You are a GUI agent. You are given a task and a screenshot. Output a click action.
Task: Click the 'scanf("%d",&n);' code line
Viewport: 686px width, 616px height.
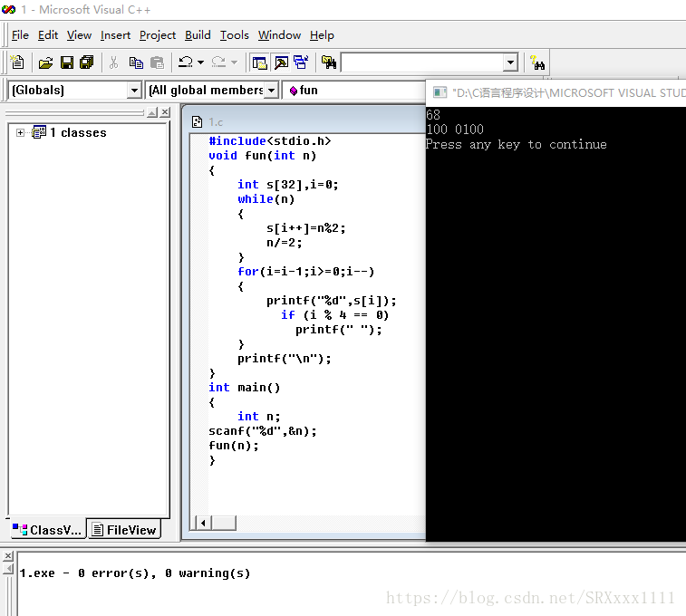262,431
